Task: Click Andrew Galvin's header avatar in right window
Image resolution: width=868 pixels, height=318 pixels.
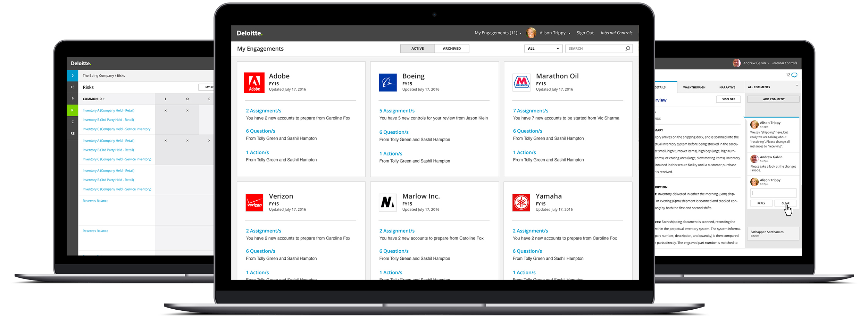Action: [x=737, y=63]
